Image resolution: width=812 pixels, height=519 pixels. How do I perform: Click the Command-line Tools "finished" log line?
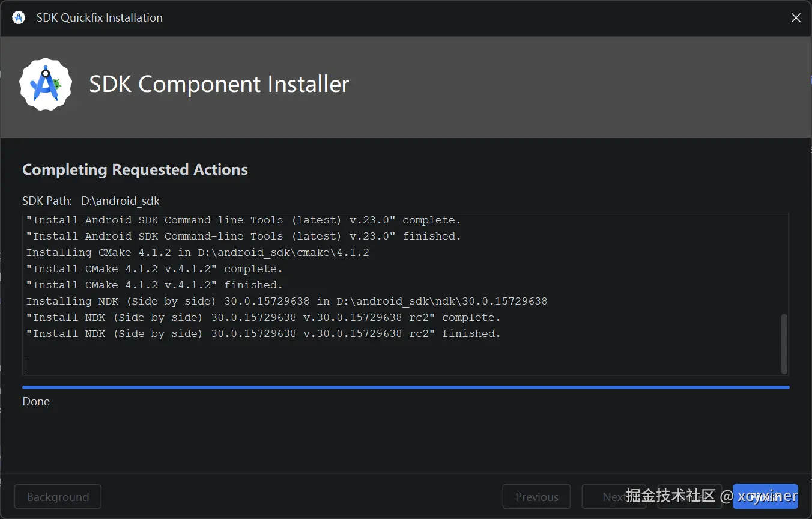[x=244, y=237]
